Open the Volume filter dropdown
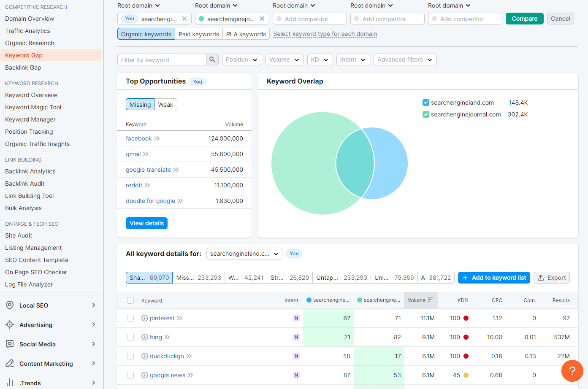This screenshot has height=389, width=588. tap(285, 59)
